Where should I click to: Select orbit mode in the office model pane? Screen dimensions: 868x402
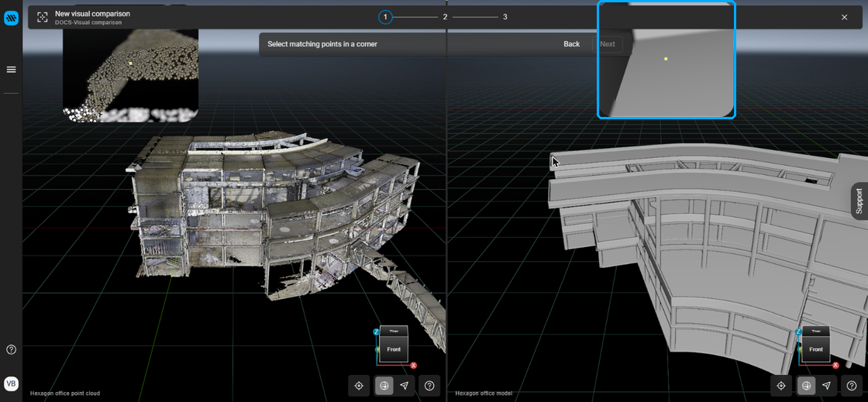pos(807,386)
